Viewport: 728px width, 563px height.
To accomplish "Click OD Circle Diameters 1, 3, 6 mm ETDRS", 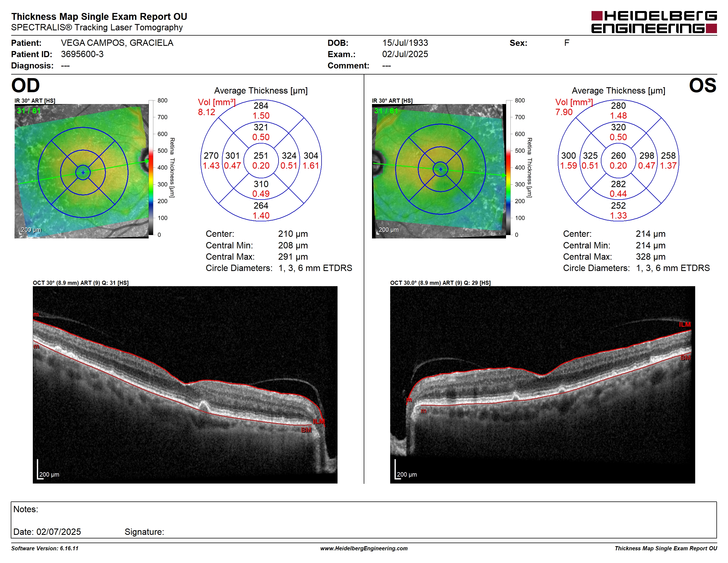I will [315, 268].
